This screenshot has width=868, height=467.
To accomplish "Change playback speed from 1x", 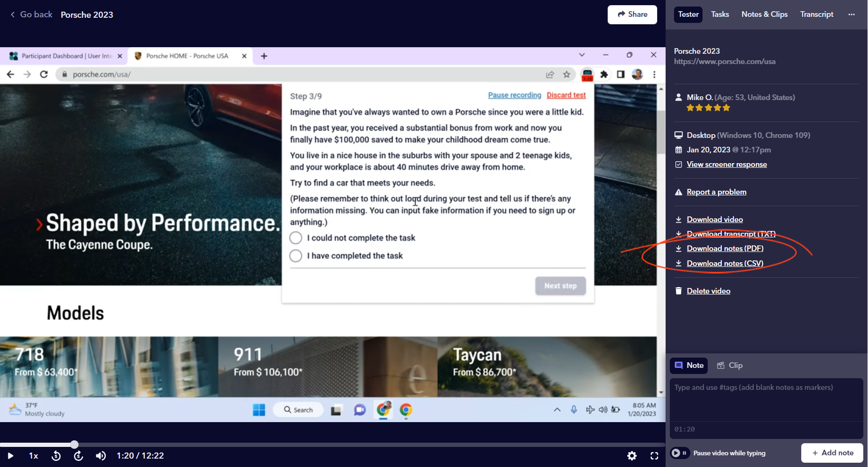I will point(34,456).
